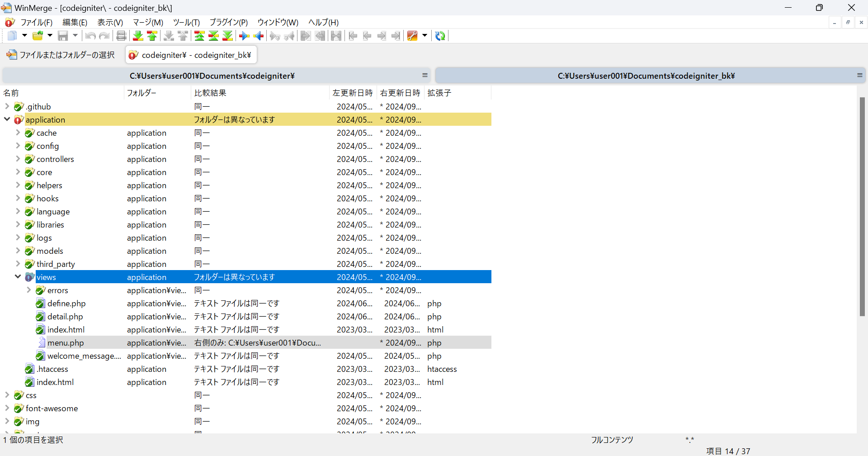Expand the .github folder in the list
The image size is (868, 456).
click(x=6, y=106)
